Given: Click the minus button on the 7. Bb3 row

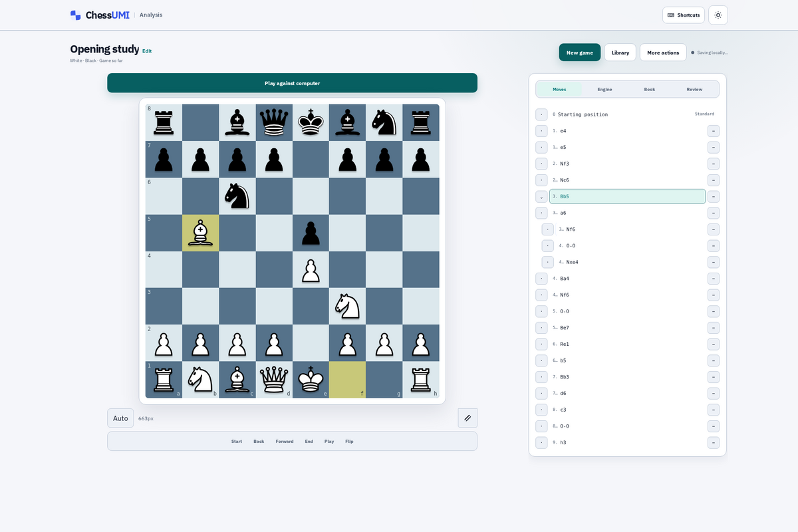Looking at the screenshot, I should (713, 377).
